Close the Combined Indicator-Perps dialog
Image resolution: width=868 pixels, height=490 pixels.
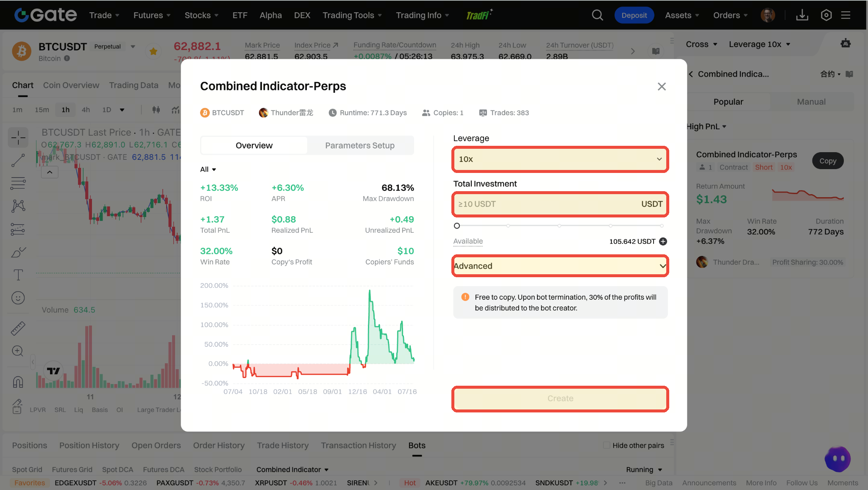pos(662,86)
